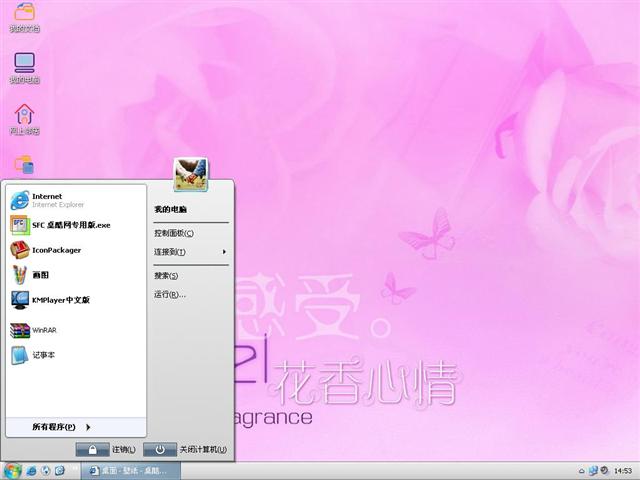Launch Internet Explorer from quick launch bar
The height and width of the screenshot is (480, 640).
point(31,471)
